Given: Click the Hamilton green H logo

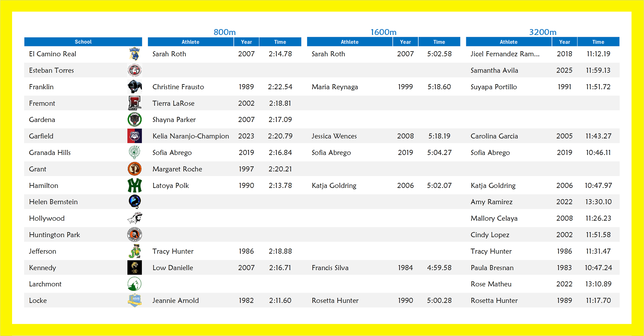Looking at the screenshot, I should pyautogui.click(x=134, y=185).
